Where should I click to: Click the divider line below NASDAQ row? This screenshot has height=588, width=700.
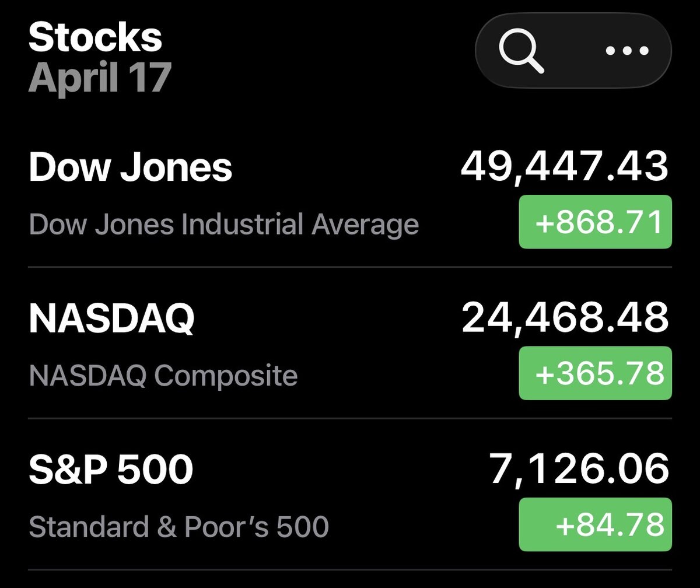350,418
